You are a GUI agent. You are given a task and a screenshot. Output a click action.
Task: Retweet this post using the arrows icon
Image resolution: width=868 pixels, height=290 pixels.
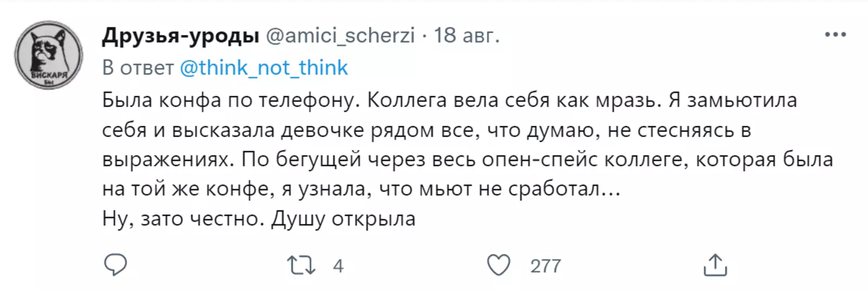301,265
